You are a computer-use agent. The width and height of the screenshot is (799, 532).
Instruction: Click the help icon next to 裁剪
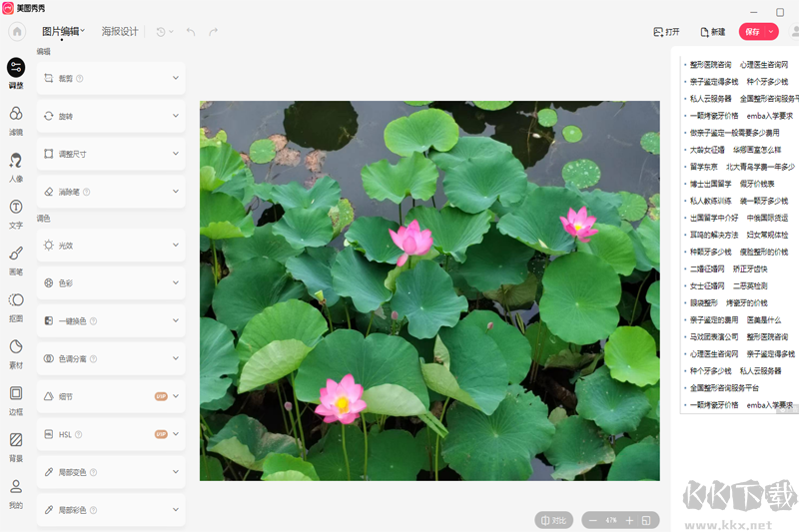(80, 79)
